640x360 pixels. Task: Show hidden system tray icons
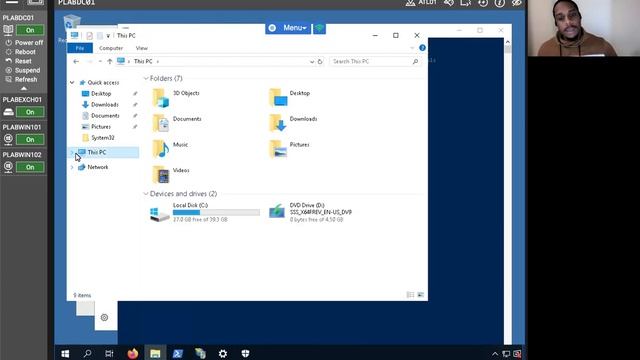coord(495,354)
